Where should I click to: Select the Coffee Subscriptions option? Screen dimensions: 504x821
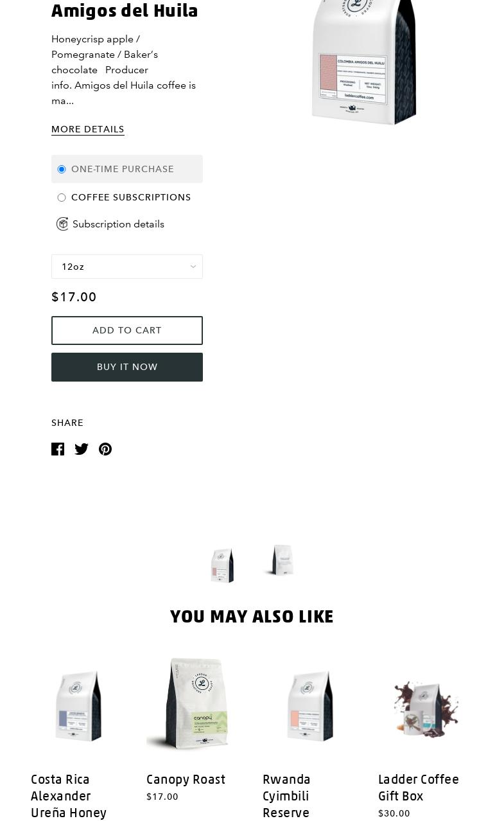pyautogui.click(x=62, y=198)
